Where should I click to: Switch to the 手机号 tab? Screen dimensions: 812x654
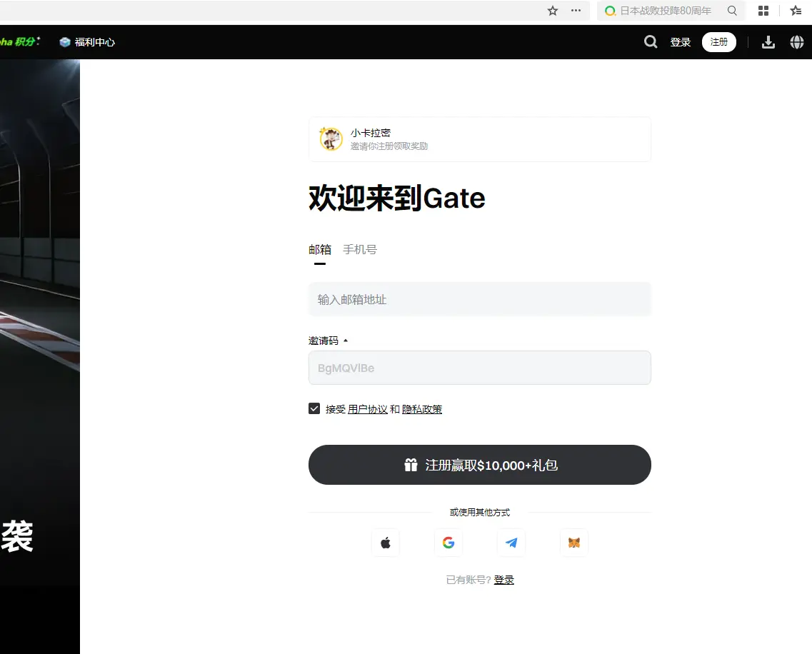click(x=360, y=250)
